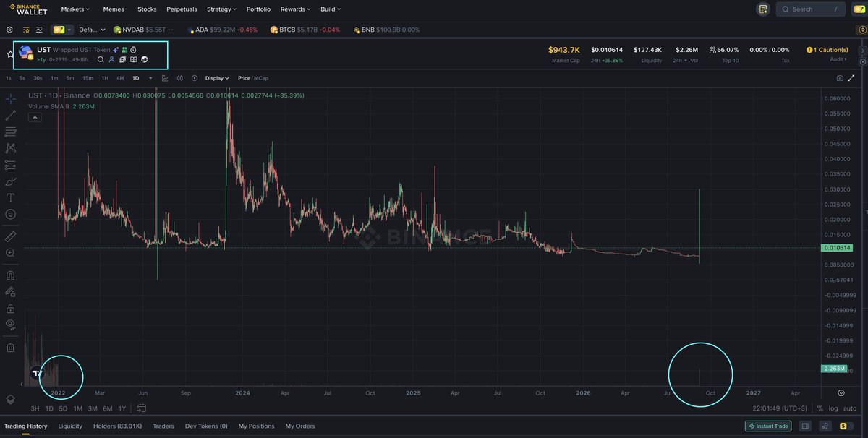Open the object tree layers icon
The width and height of the screenshot is (868, 438).
tap(10, 399)
